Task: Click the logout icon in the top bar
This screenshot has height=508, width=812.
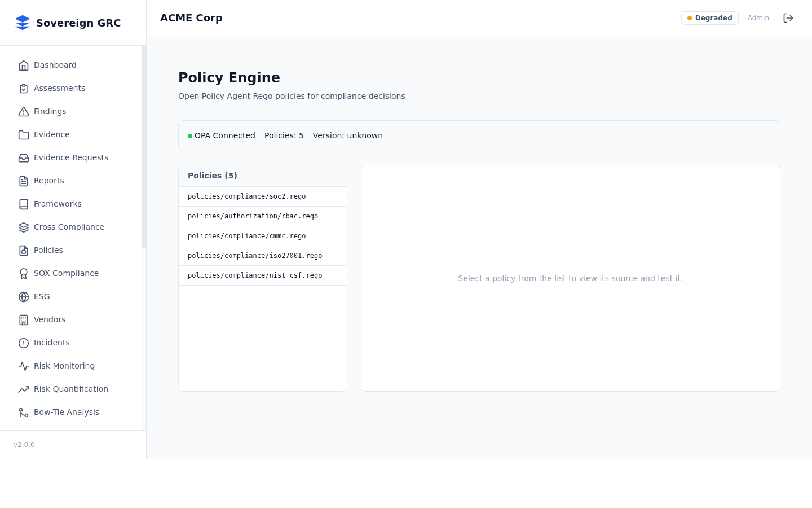Action: pyautogui.click(x=788, y=17)
